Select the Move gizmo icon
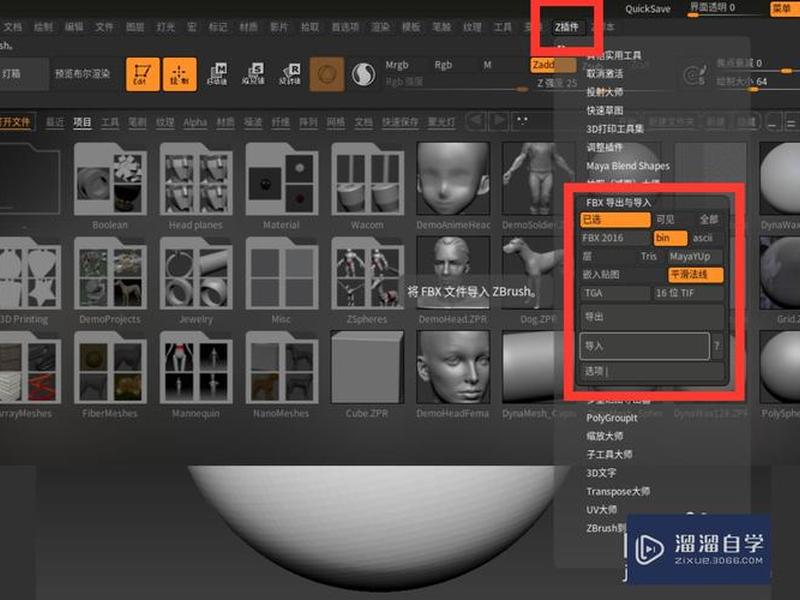 (217, 74)
